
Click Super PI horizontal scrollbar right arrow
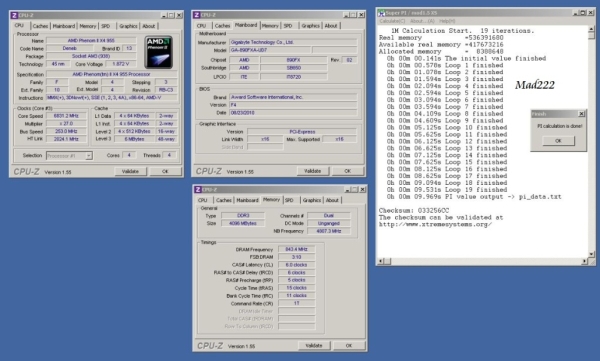584,261
